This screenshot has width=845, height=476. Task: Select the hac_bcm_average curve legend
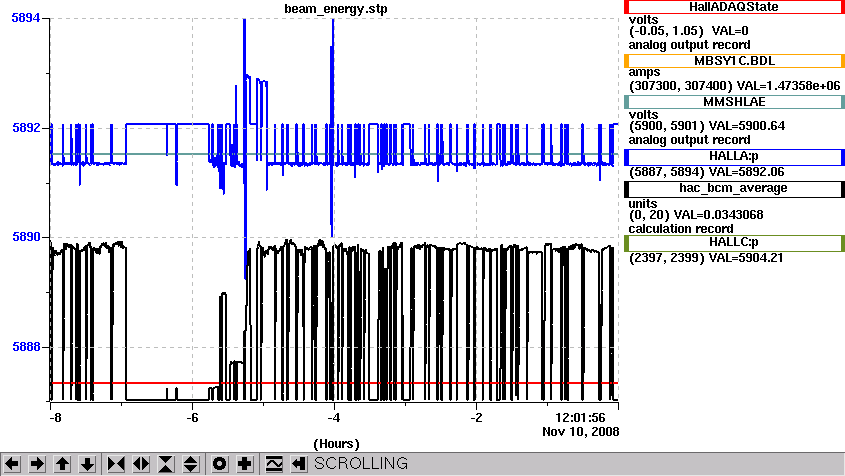(x=733, y=189)
